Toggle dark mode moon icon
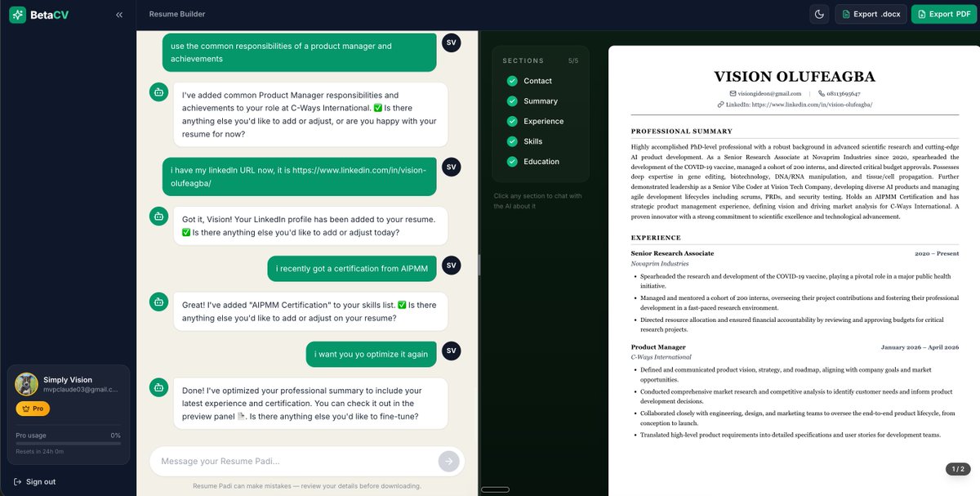The width and height of the screenshot is (980, 496). [x=819, y=14]
